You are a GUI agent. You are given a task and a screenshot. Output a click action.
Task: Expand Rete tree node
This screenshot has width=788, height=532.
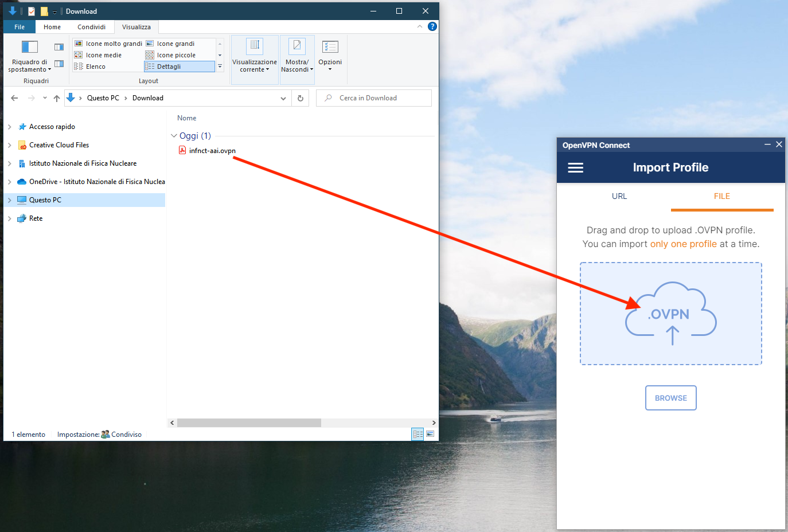pyautogui.click(x=10, y=218)
